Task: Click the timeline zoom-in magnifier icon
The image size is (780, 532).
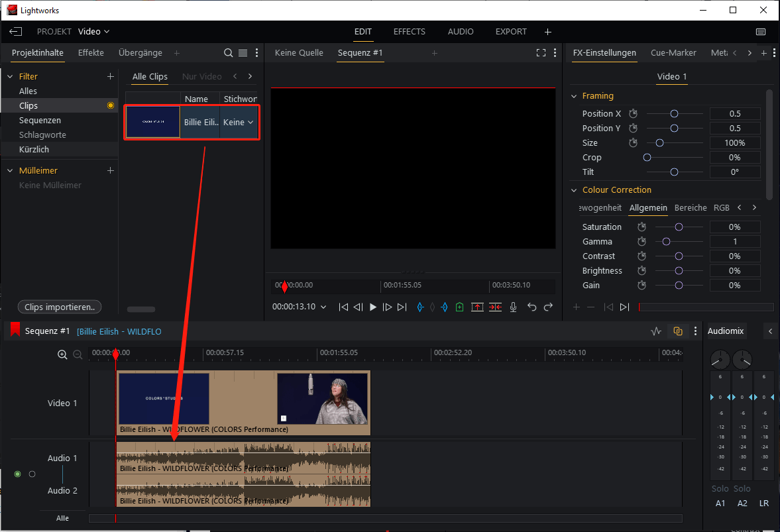Action: (63, 354)
